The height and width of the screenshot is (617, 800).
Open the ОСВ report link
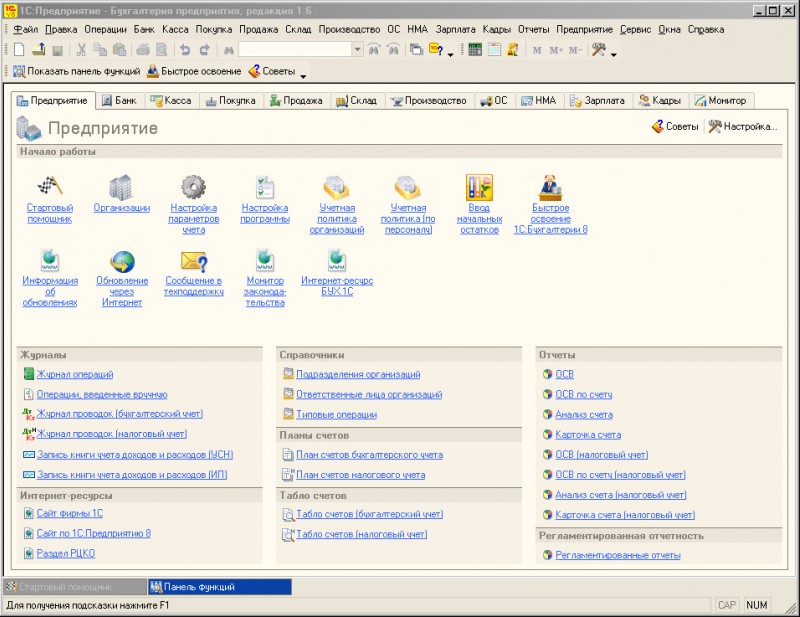564,374
